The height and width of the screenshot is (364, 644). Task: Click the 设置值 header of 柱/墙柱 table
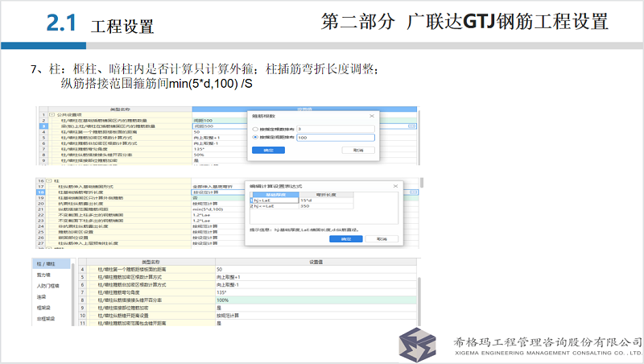point(316,262)
